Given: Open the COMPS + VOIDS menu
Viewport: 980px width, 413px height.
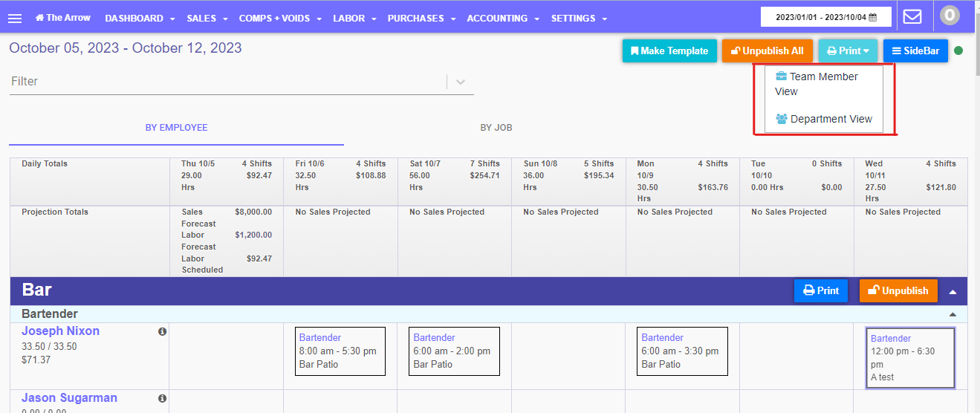Looking at the screenshot, I should pyautogui.click(x=280, y=19).
